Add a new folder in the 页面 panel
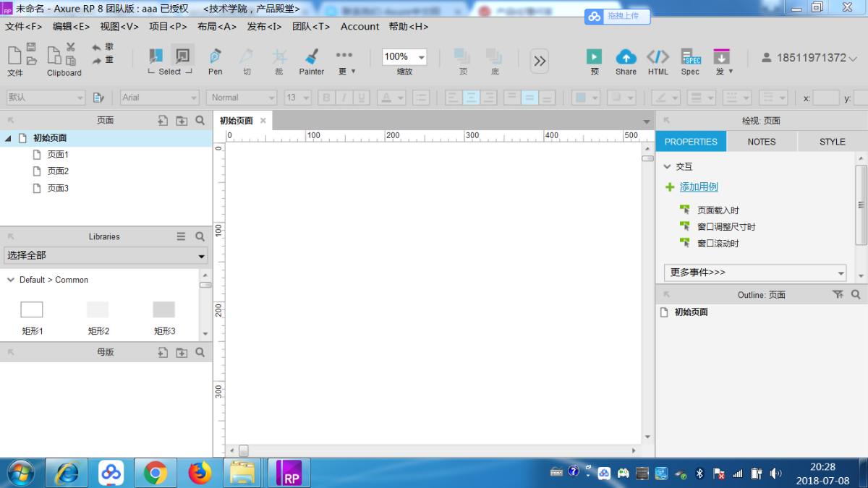Screen dimensions: 868x488 (x=182, y=121)
